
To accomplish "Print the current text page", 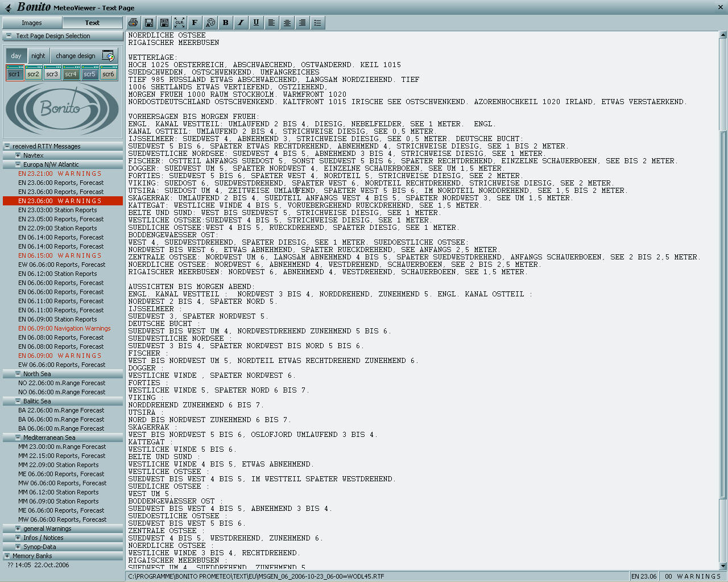I will click(x=133, y=23).
